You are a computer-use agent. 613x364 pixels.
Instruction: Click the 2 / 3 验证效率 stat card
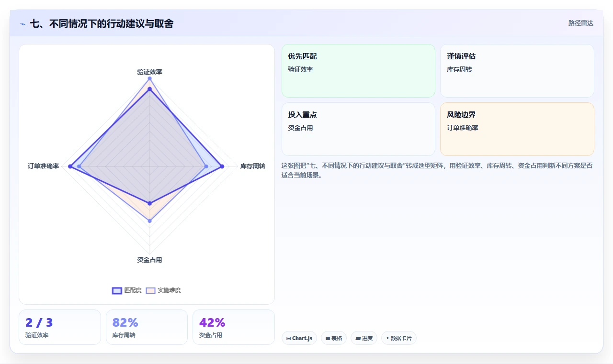pos(60,327)
